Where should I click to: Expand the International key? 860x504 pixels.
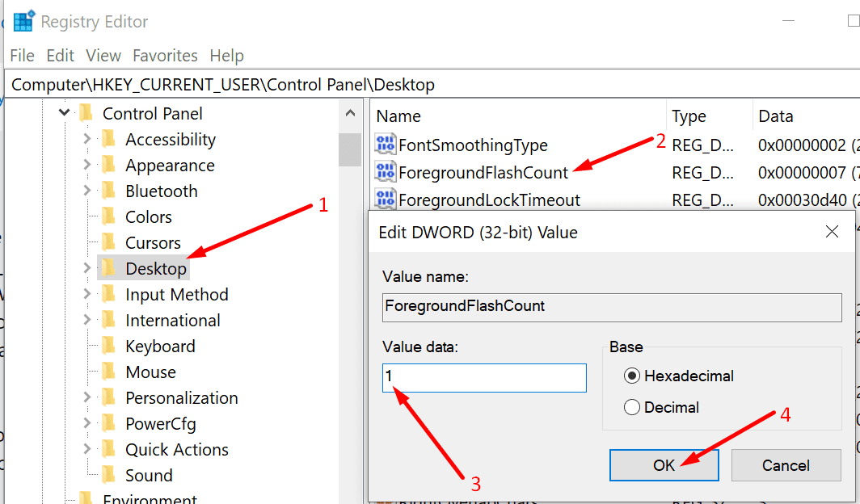(86, 319)
